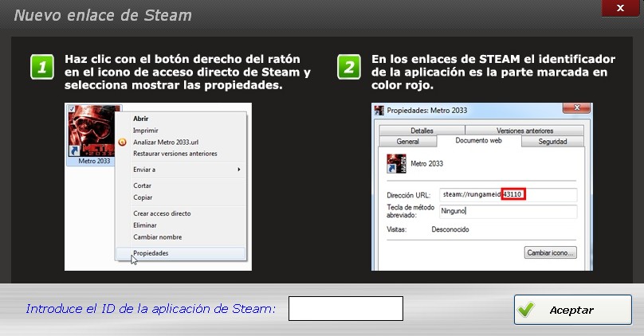Screen dimensions: 644x336
Task: Click the 'Nuevo enlace de Steam' title text
Action: [x=103, y=16]
